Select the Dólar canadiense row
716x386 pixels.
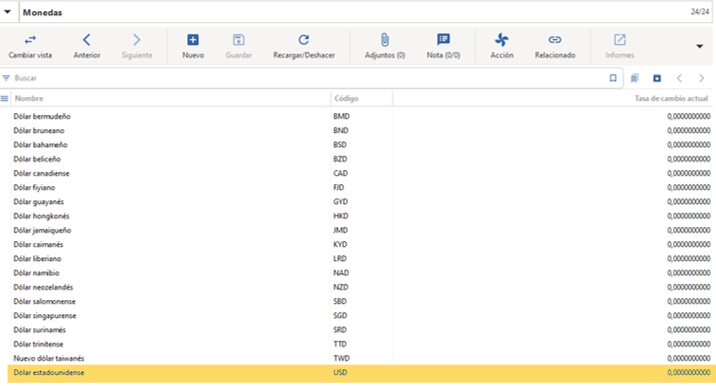pos(360,173)
